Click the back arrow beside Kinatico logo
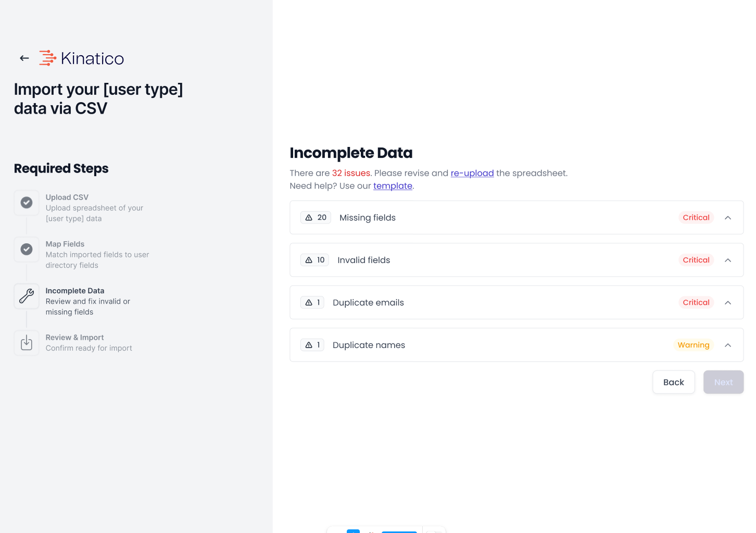This screenshot has width=756, height=533. click(x=24, y=58)
